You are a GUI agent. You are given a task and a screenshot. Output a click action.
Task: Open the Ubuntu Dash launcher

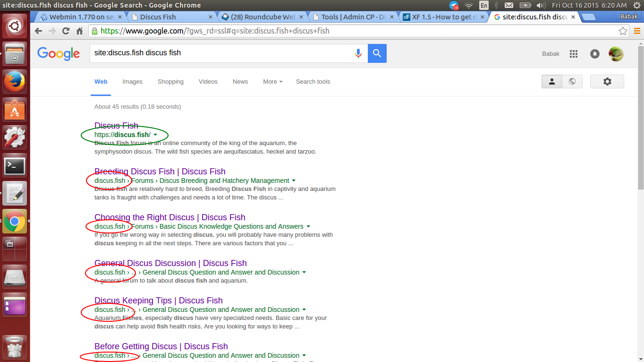click(15, 26)
